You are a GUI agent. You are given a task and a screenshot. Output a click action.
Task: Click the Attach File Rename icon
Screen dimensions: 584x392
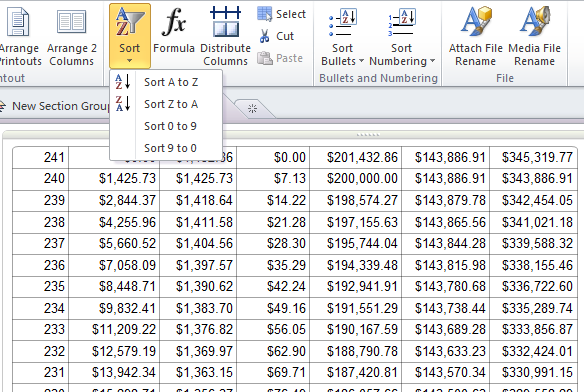click(x=476, y=21)
